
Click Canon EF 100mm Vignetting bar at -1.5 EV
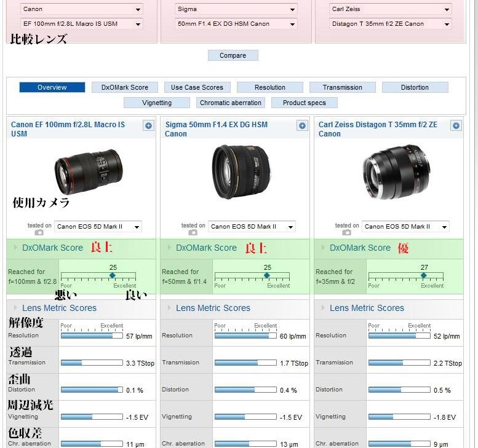[x=92, y=417]
